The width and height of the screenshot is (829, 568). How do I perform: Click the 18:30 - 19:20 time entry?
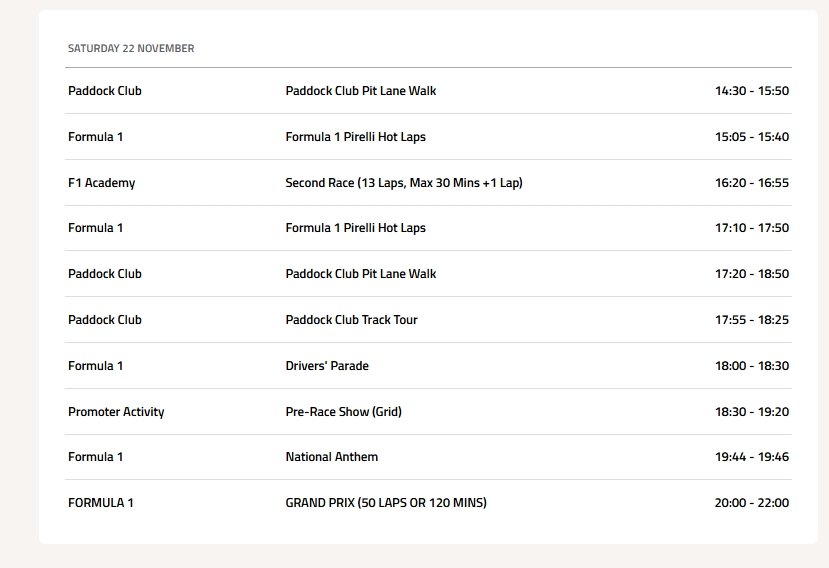click(751, 412)
